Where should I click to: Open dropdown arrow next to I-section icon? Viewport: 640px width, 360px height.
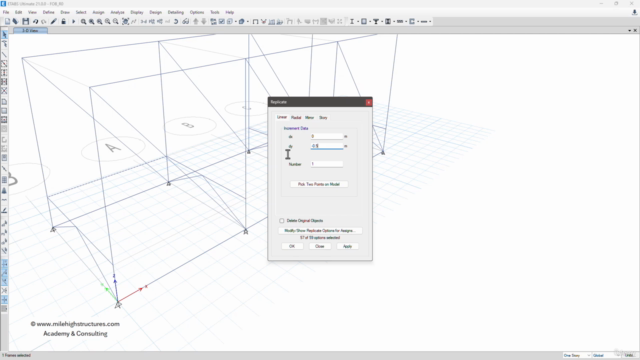pyautogui.click(x=358, y=22)
